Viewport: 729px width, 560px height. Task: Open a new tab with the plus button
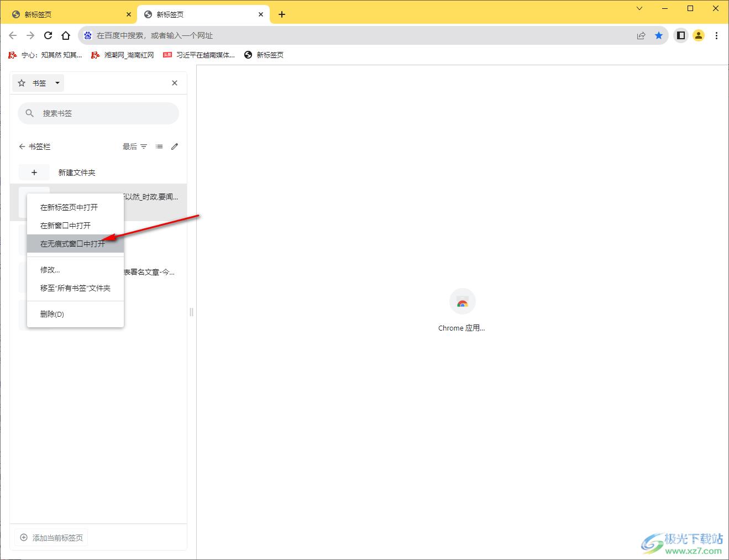click(282, 14)
